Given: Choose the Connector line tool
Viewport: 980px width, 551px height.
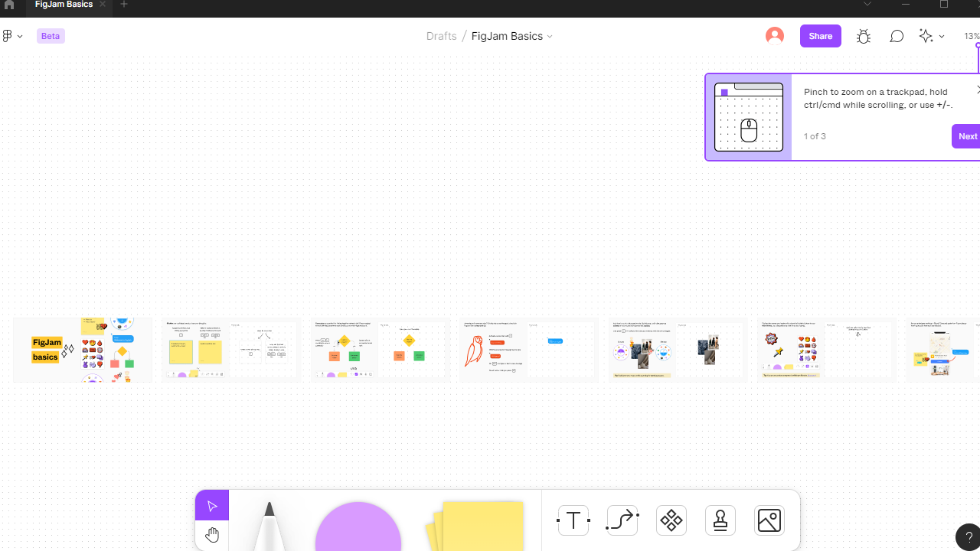Looking at the screenshot, I should [x=622, y=520].
